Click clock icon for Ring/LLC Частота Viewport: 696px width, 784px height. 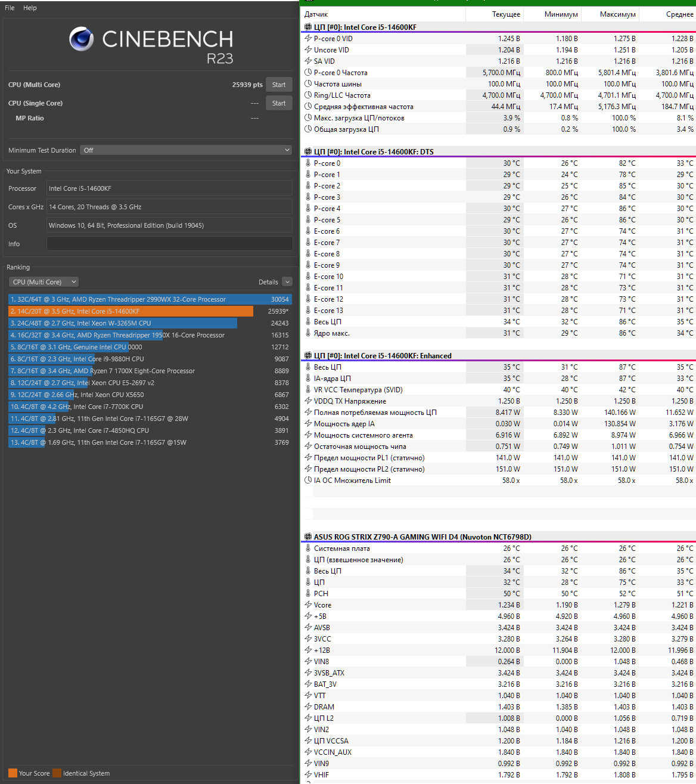308,95
